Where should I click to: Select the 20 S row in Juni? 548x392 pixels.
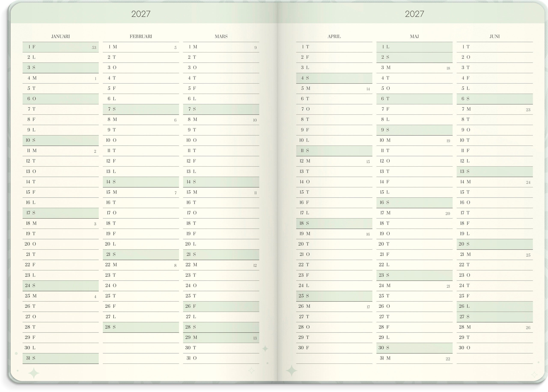tap(495, 244)
